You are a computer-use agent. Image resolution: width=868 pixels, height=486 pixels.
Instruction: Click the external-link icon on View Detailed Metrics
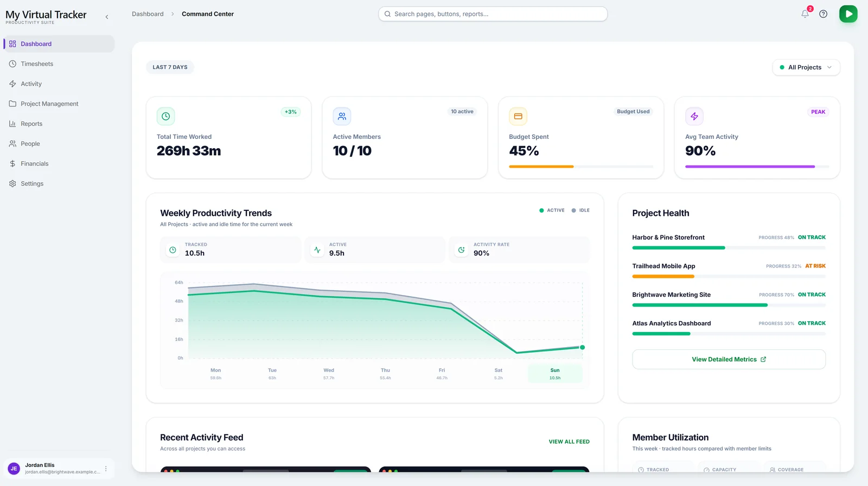763,360
